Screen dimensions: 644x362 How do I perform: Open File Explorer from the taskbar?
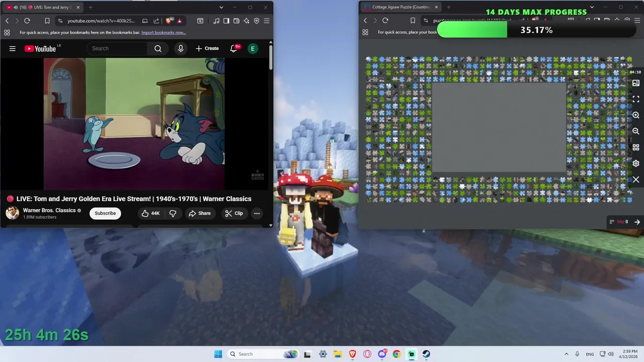(x=338, y=354)
